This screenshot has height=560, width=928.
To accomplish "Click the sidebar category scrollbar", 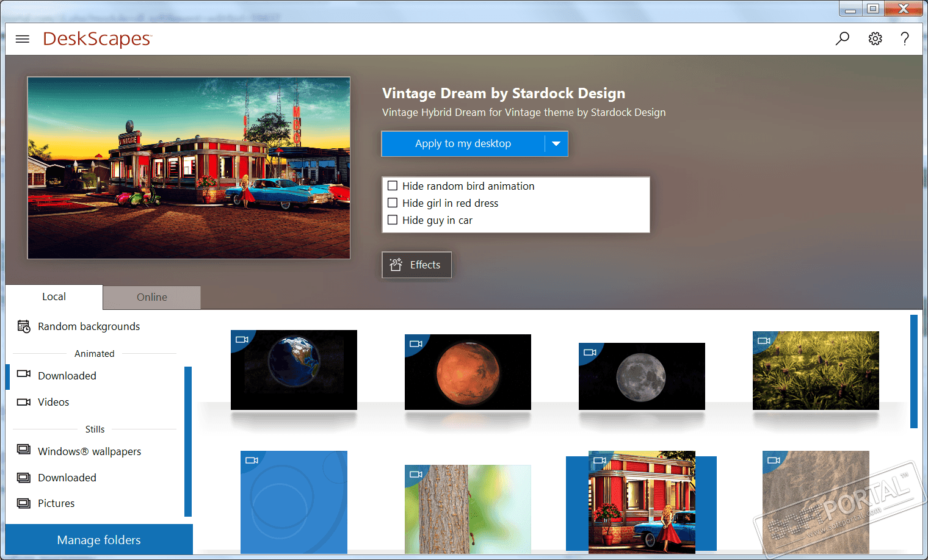I will [x=188, y=442].
